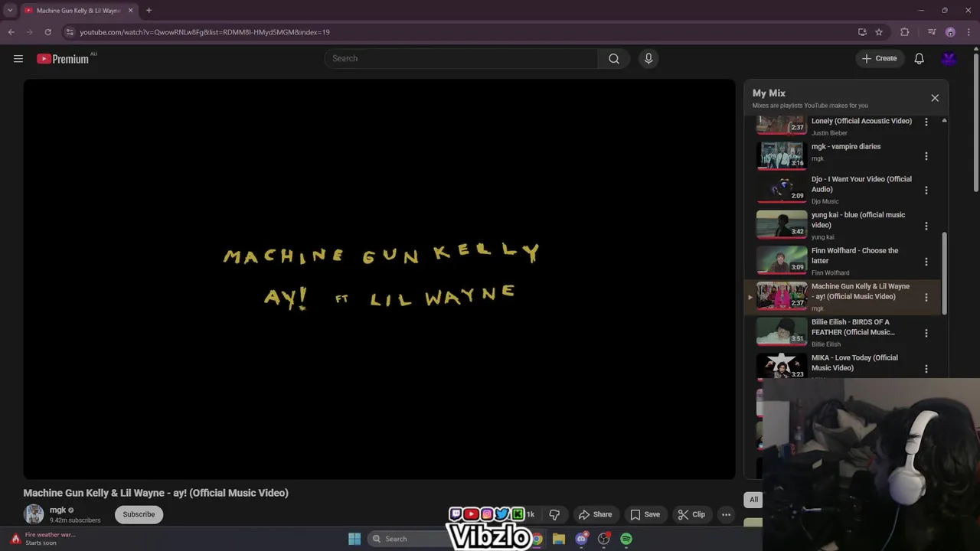Clip the video
Screen dimensions: 980x551
coord(691,514)
